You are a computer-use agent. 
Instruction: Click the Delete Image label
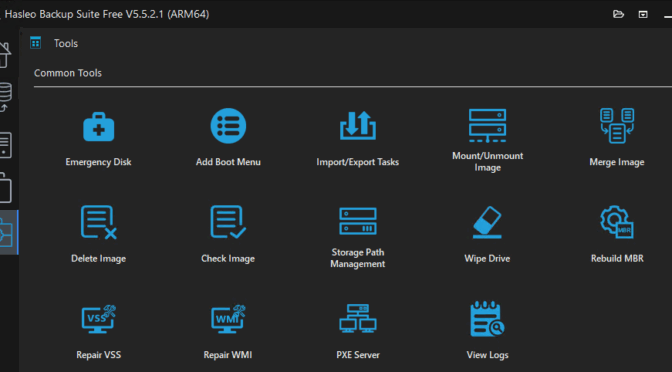coord(99,258)
